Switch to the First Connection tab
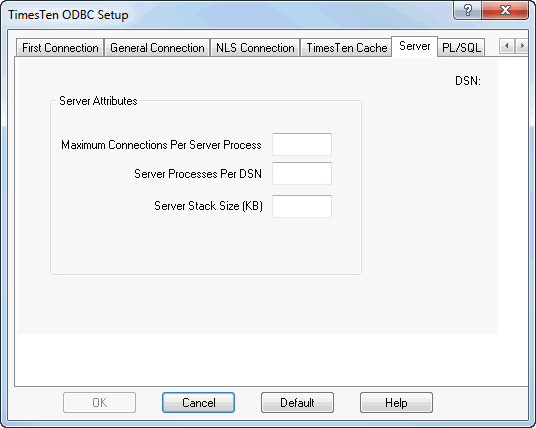Viewport: 536px width, 428px height. (x=60, y=48)
